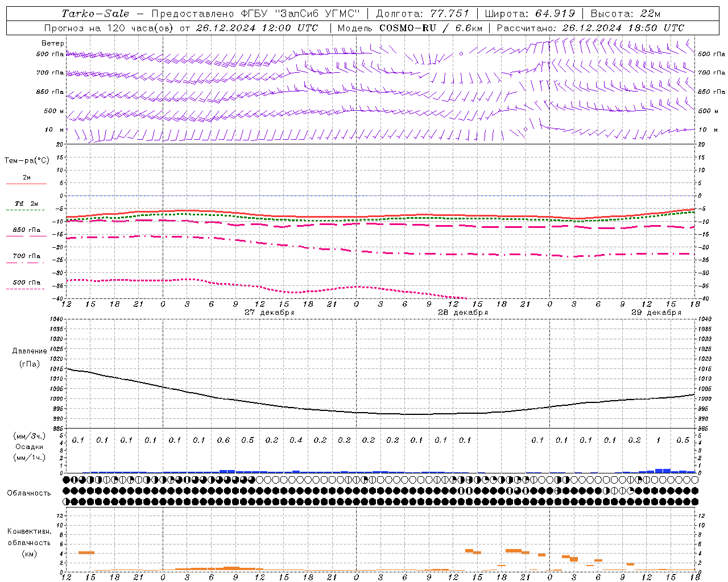This screenshot has width=728, height=582.
Task: Click the '(мм/3ч.)' precipitation unit label
Action: [x=30, y=436]
